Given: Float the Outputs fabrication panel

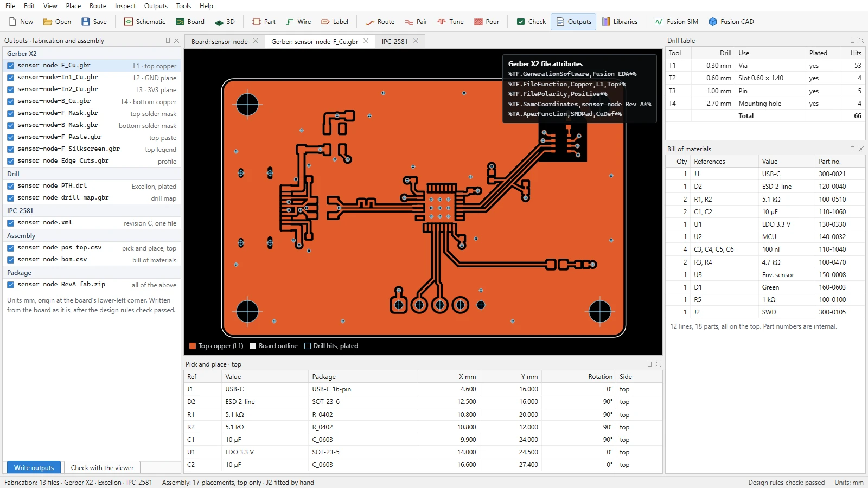Looking at the screenshot, I should (168, 41).
